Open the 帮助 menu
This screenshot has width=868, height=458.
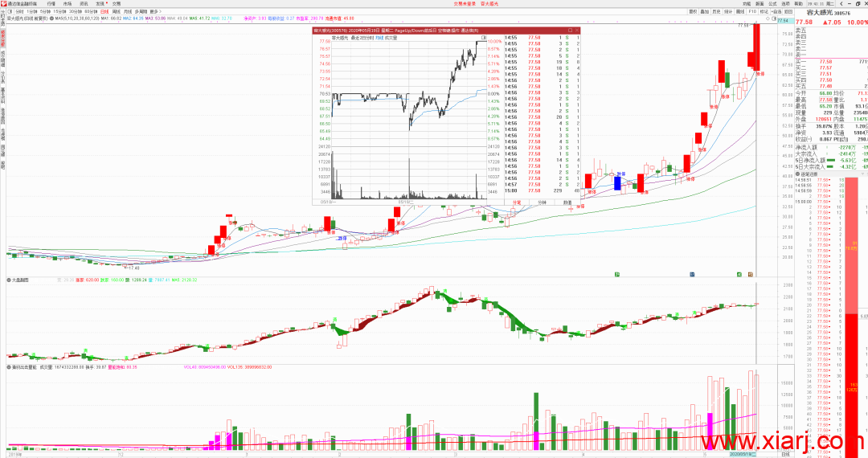798,3
